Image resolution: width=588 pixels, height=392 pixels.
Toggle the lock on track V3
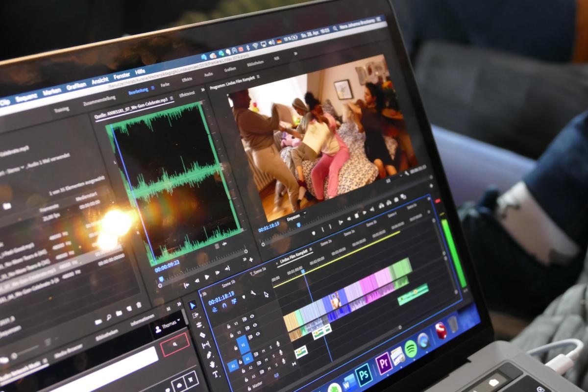click(x=229, y=326)
